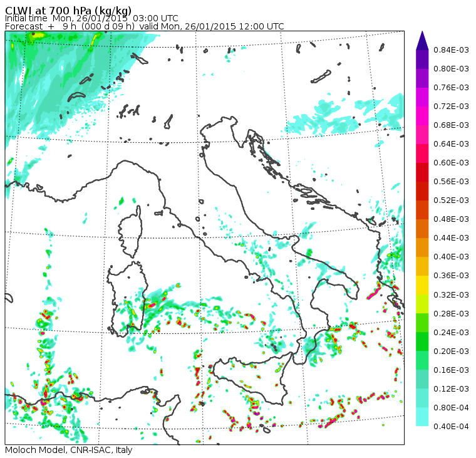476x458 pixels.
Task: Click the '0.56E-03' legend label
Action: tap(451, 182)
